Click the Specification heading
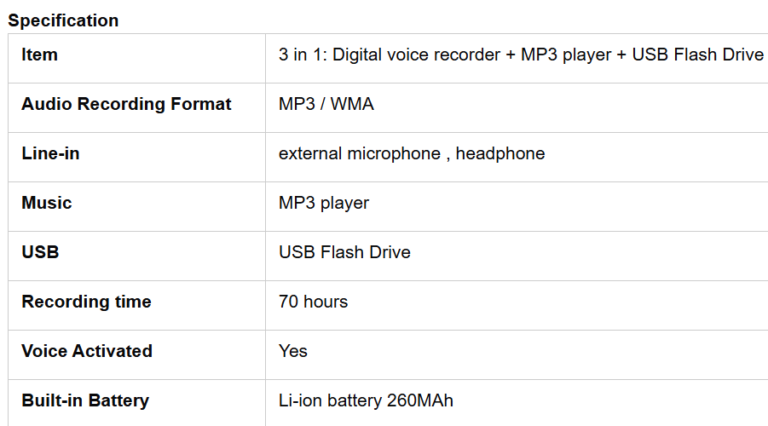 click(63, 21)
